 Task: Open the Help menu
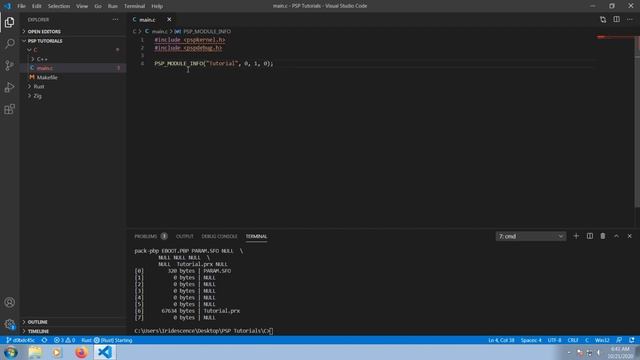157,6
